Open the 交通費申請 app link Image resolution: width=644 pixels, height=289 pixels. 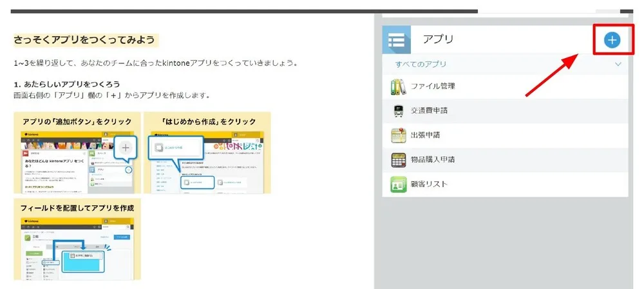point(429,111)
